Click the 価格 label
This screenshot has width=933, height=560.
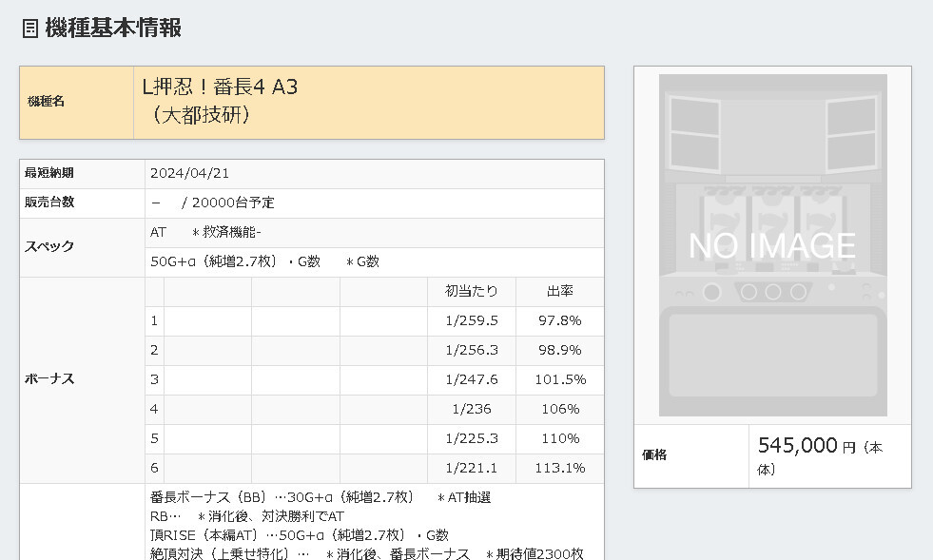[654, 455]
